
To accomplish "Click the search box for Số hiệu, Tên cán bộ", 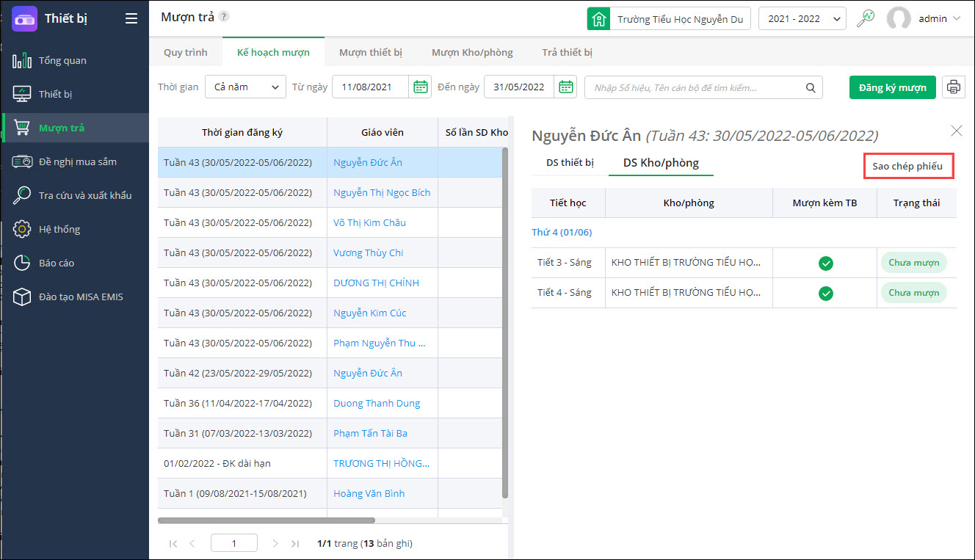I will click(x=703, y=87).
